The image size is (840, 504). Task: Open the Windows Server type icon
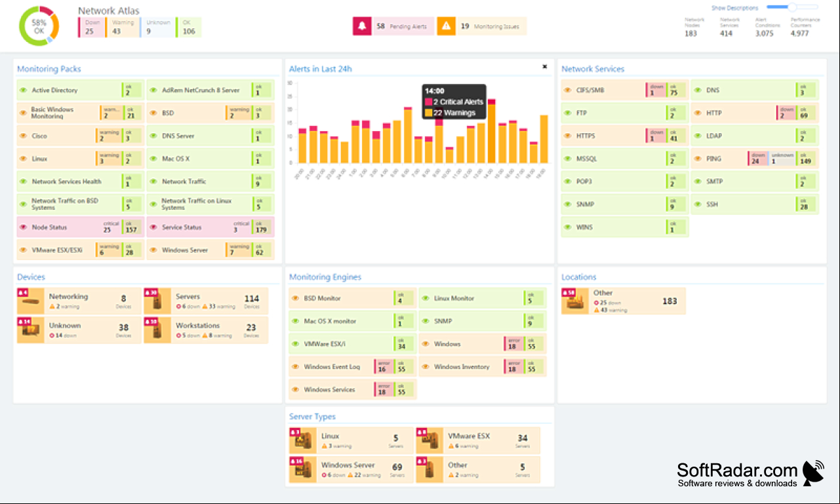[x=303, y=470]
